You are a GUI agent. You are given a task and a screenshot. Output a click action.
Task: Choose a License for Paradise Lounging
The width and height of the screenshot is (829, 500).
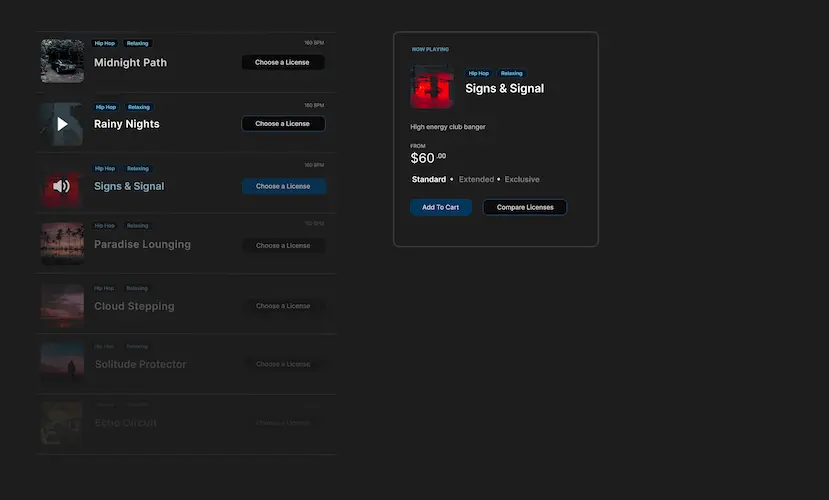[x=283, y=245]
